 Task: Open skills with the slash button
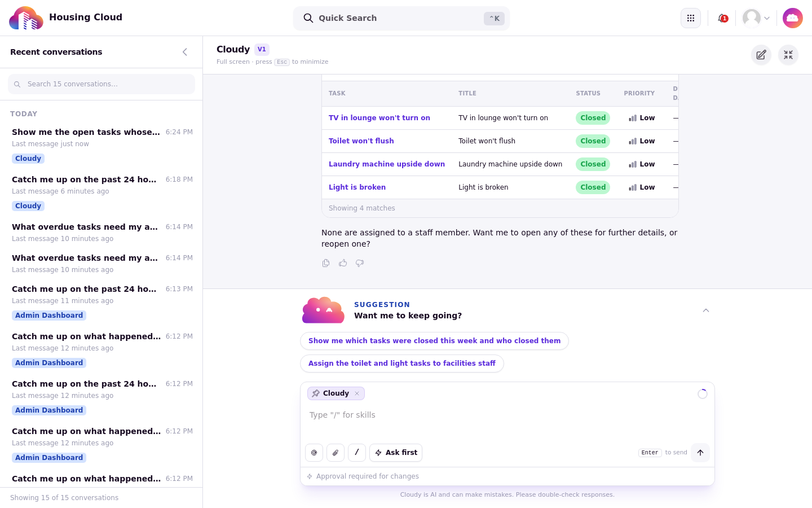point(357,453)
